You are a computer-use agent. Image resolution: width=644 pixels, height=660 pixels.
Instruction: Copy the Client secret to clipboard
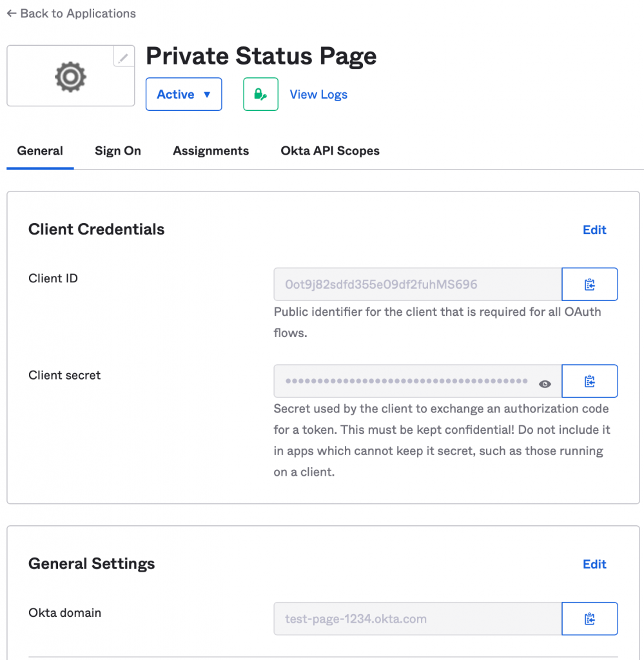click(589, 381)
